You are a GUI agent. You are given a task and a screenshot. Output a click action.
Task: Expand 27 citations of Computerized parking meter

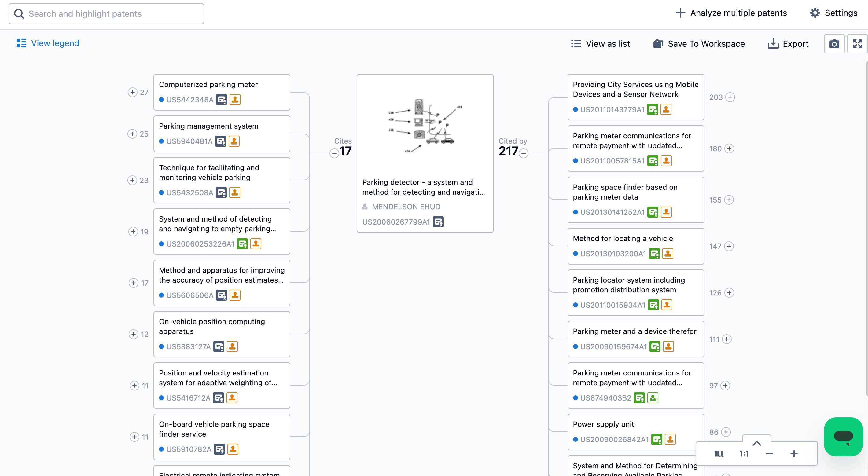(132, 92)
